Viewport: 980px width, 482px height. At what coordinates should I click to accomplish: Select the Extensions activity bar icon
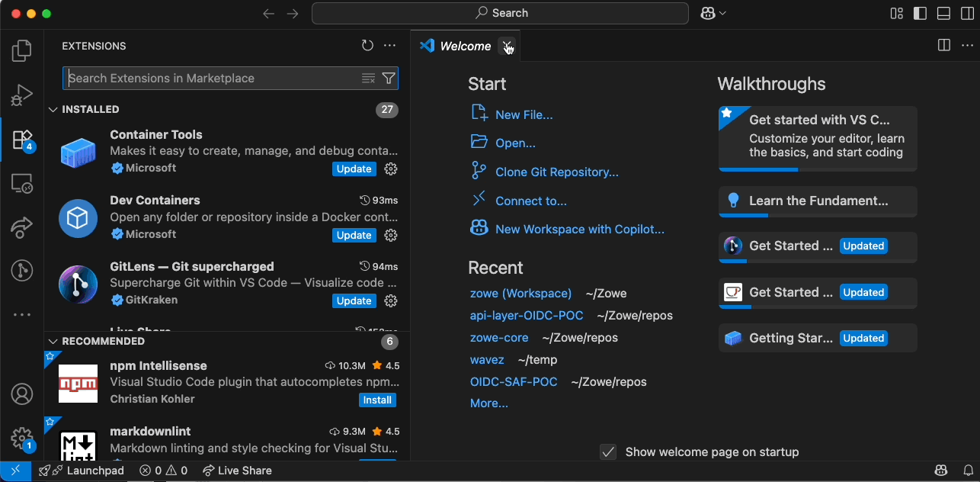coord(21,140)
